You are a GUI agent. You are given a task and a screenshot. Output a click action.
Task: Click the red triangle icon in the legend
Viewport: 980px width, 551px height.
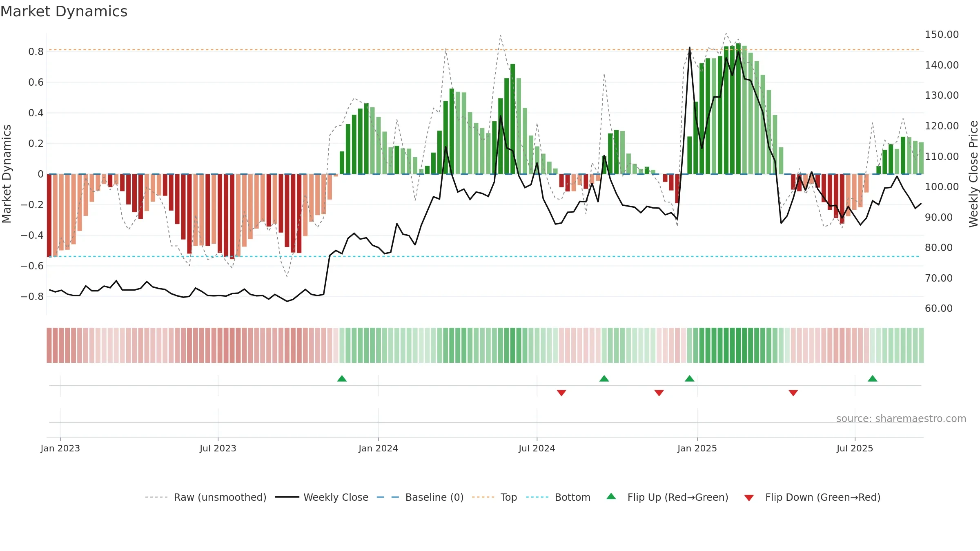point(749,498)
